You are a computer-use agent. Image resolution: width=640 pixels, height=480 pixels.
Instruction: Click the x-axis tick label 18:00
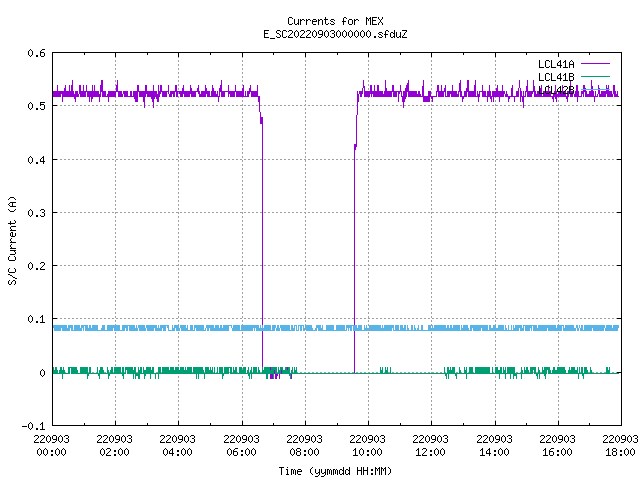[x=620, y=452]
